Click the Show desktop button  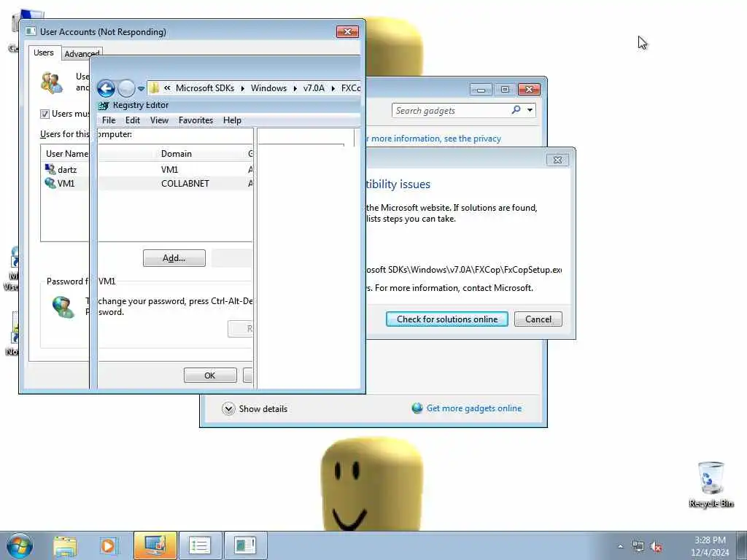click(742, 545)
